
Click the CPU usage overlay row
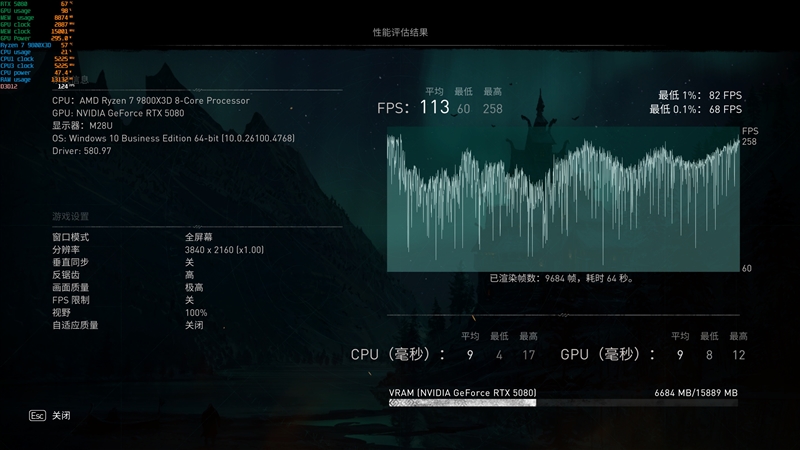click(36, 52)
